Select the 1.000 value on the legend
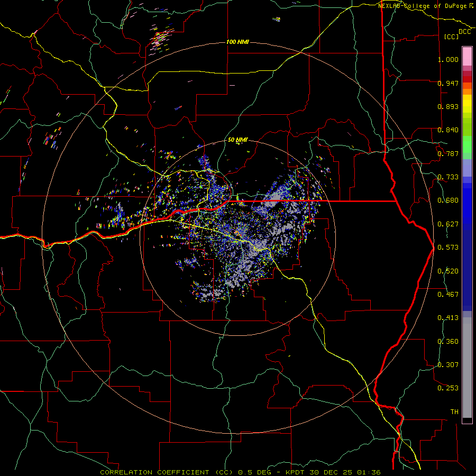Image resolution: width=476 pixels, height=476 pixels. coord(448,59)
